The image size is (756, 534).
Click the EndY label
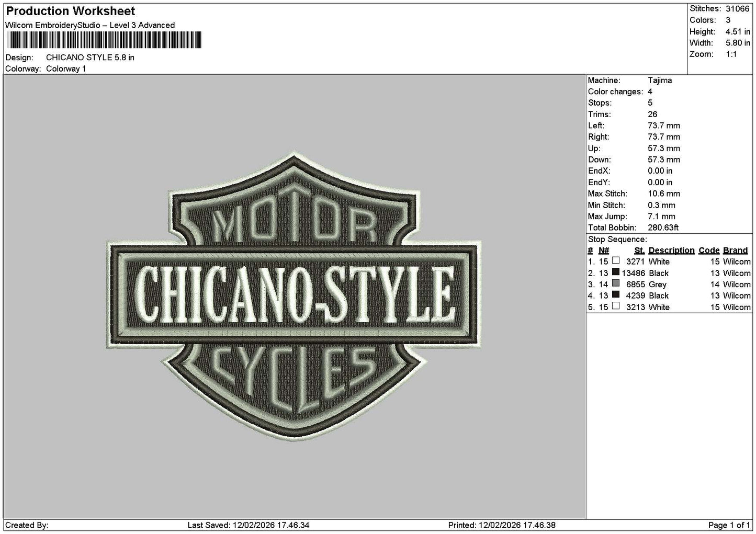[x=599, y=183]
